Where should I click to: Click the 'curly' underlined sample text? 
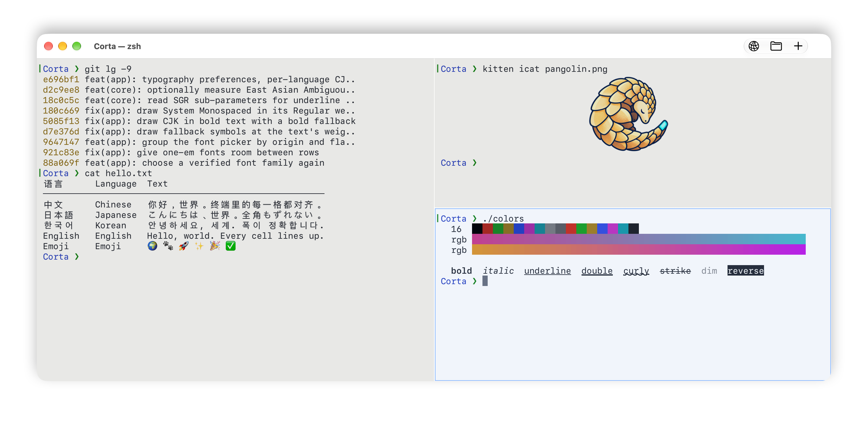pos(636,271)
